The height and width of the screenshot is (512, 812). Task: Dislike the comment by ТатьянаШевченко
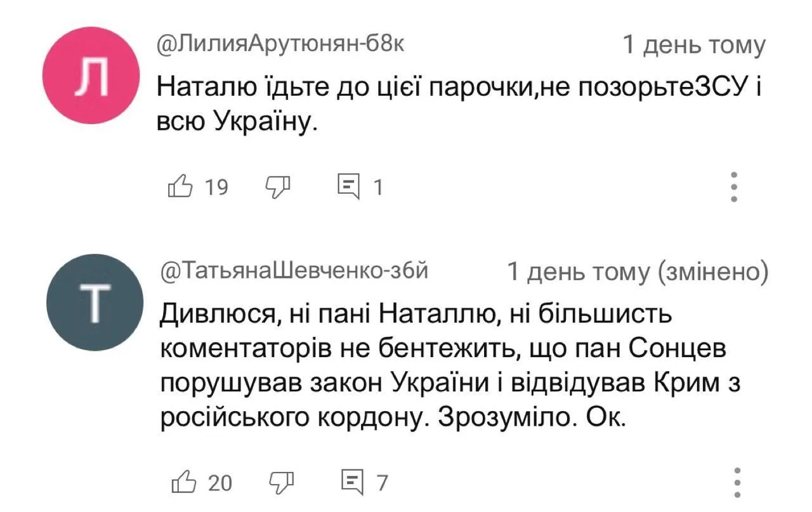280,483
